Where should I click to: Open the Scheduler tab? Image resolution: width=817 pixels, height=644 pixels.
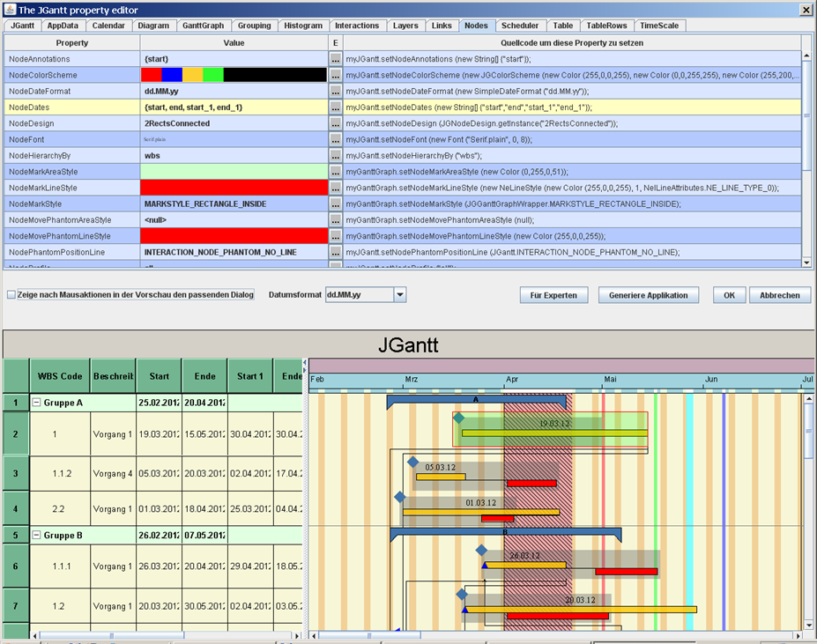click(x=519, y=26)
